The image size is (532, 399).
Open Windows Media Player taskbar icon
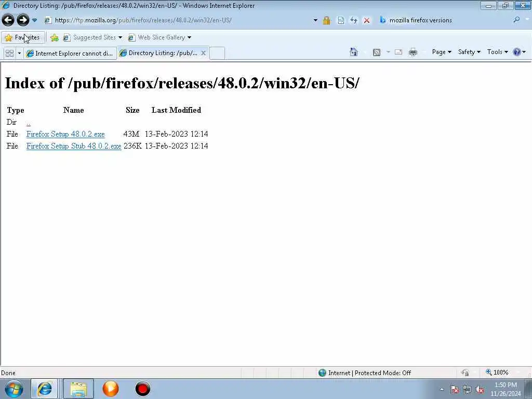[x=111, y=389]
